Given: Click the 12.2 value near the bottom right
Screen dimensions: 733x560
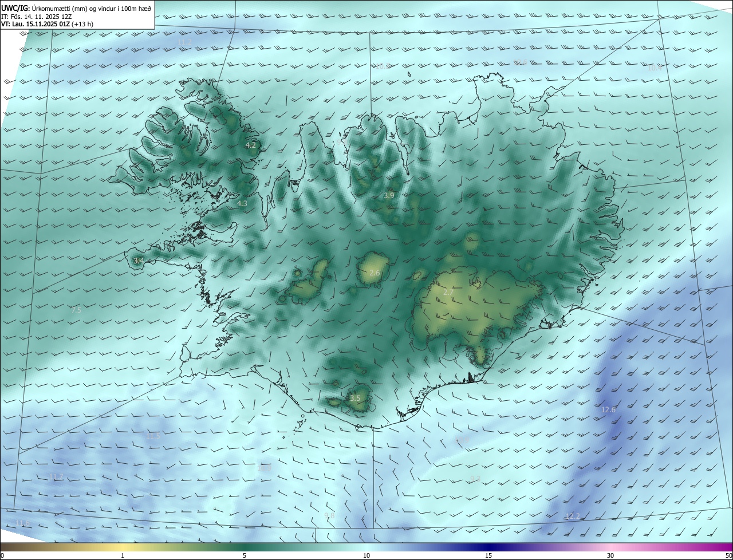Looking at the screenshot, I should (573, 516).
